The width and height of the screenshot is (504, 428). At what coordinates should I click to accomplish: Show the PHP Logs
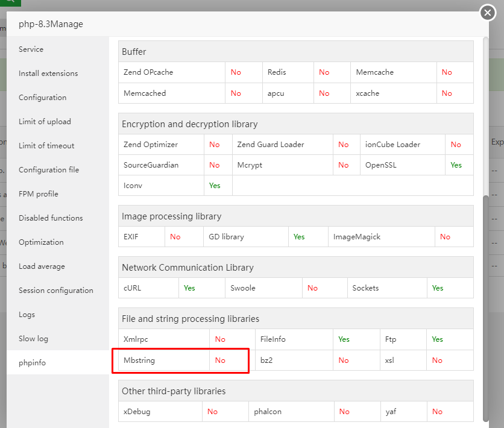pos(27,315)
